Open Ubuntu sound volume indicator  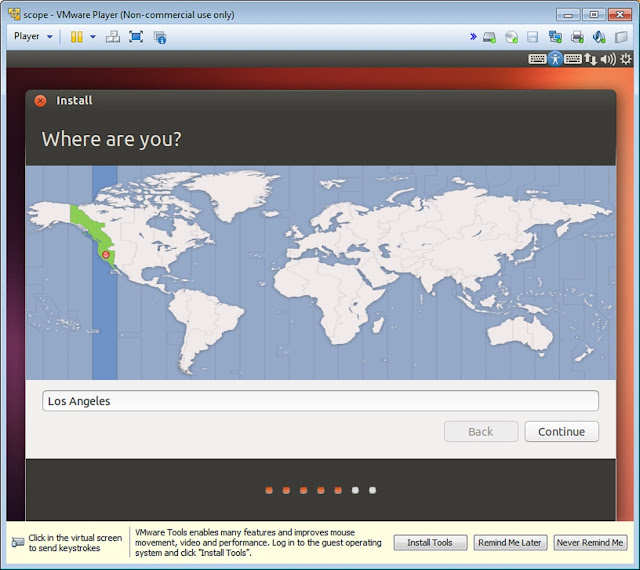click(x=608, y=59)
